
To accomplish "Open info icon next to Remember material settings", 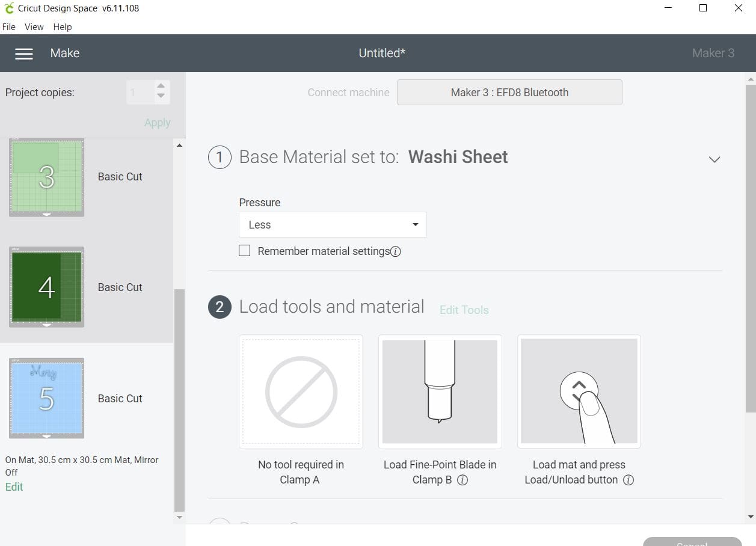I will click(x=396, y=252).
